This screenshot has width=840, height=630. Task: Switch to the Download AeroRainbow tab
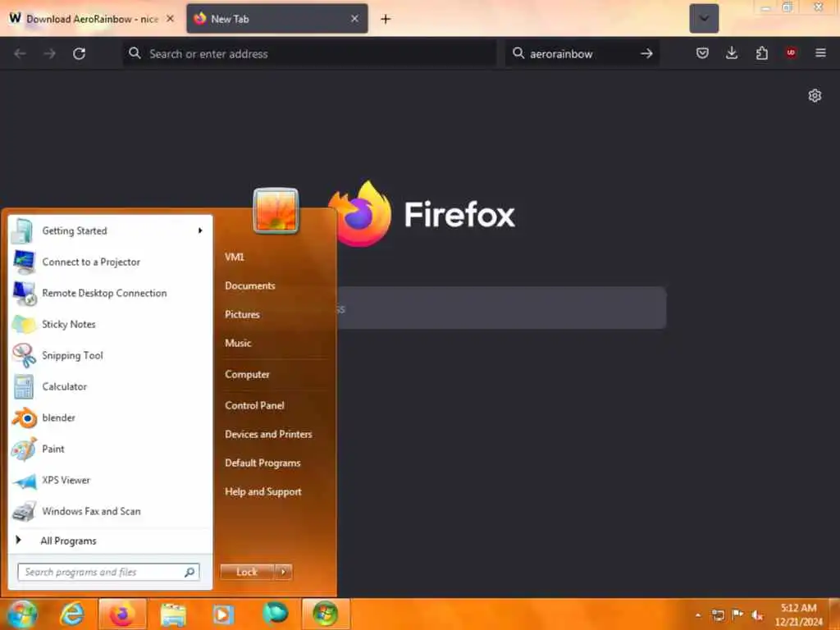(91, 19)
